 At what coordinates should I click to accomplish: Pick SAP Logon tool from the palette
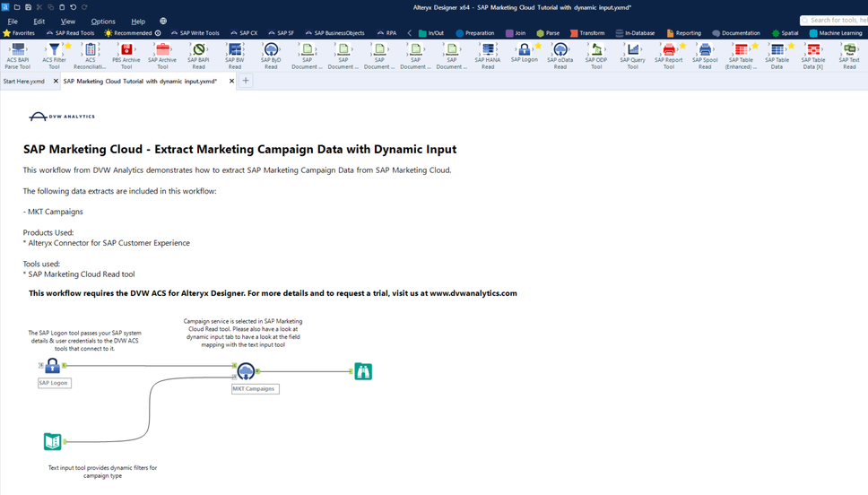pos(525,53)
